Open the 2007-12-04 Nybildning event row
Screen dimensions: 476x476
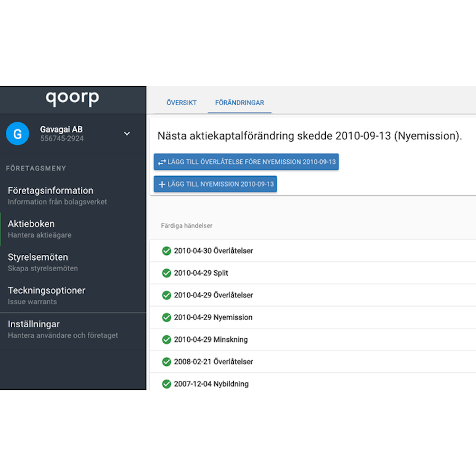pyautogui.click(x=211, y=384)
